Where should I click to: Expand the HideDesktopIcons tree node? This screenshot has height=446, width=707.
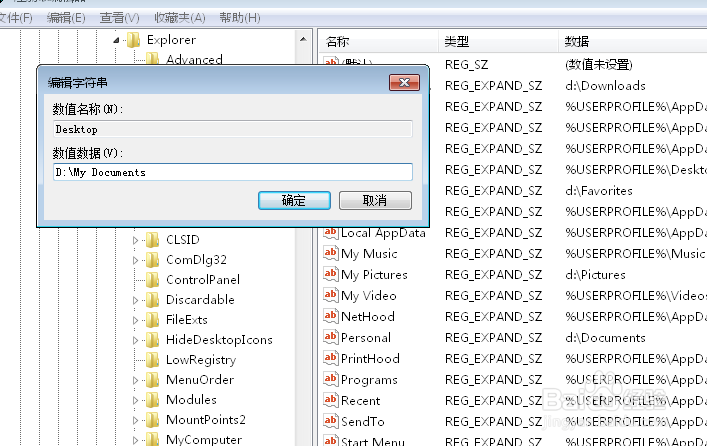coord(135,340)
